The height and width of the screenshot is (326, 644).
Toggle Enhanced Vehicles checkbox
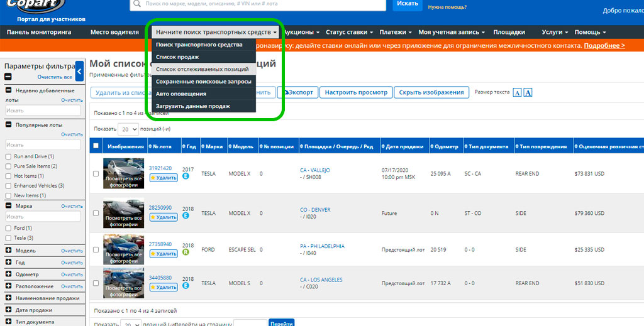click(x=8, y=186)
